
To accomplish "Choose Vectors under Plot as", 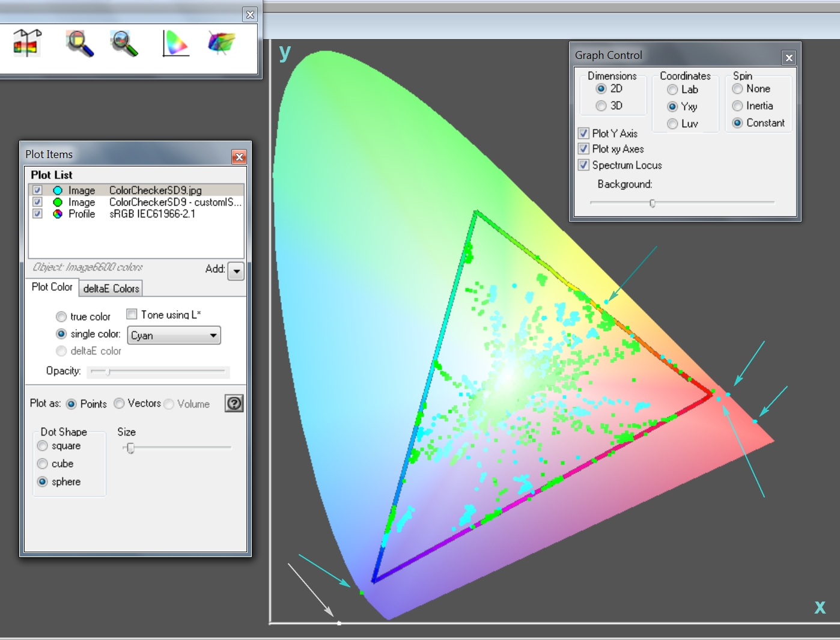I will click(119, 403).
